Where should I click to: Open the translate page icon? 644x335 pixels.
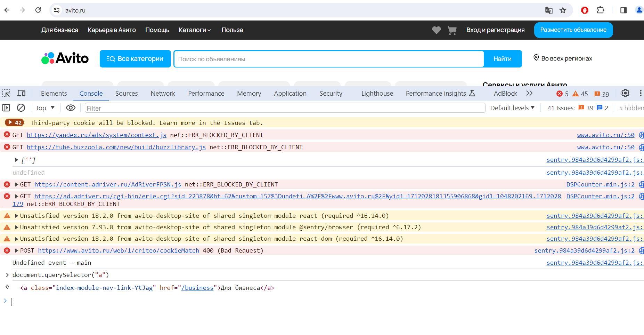[x=549, y=10]
